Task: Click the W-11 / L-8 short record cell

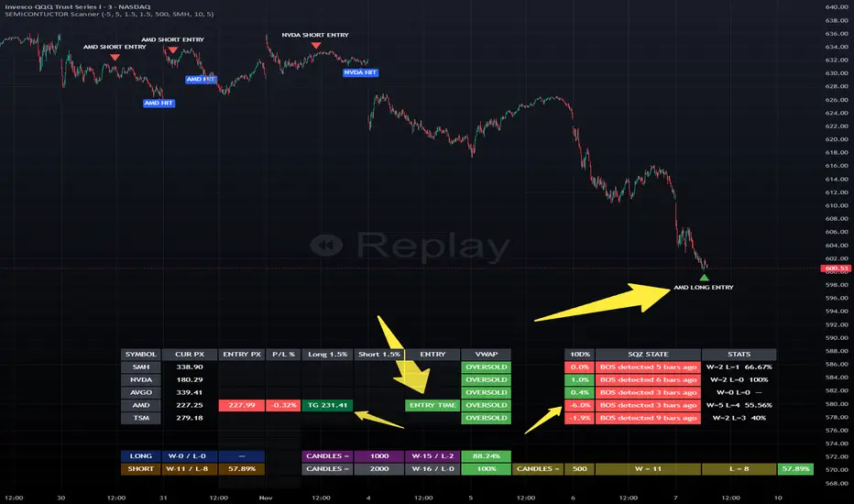Action: (190, 468)
